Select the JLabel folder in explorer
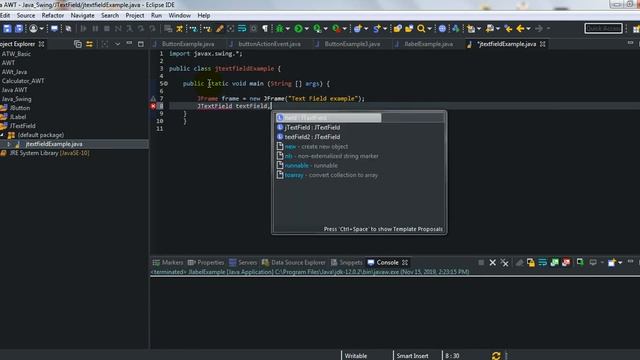 tap(18, 117)
